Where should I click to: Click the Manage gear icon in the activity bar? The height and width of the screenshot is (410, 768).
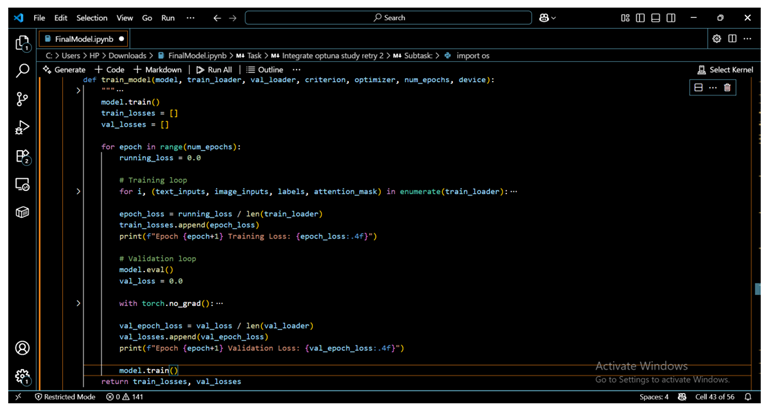click(22, 376)
